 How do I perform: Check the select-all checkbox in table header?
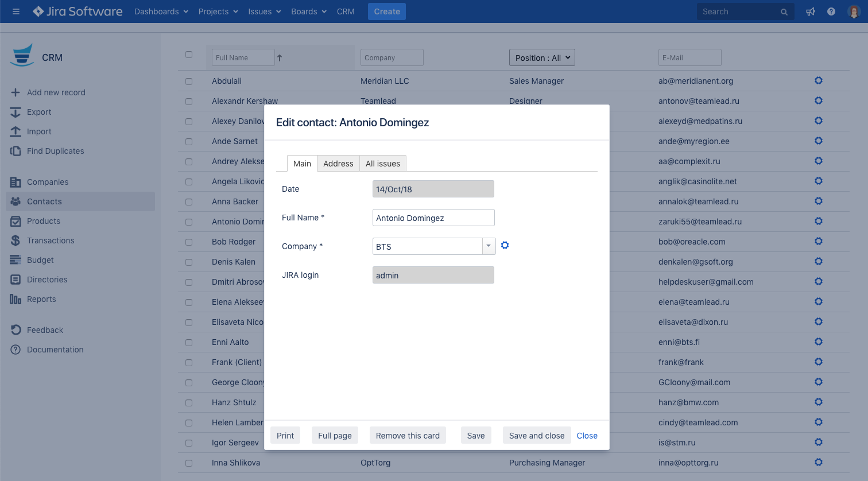pos(189,55)
